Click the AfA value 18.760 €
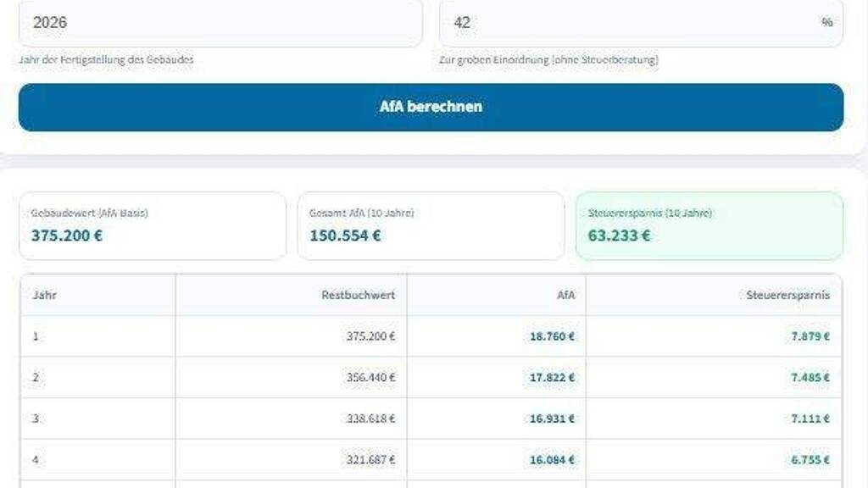Image resolution: width=868 pixels, height=488 pixels. 552,336
